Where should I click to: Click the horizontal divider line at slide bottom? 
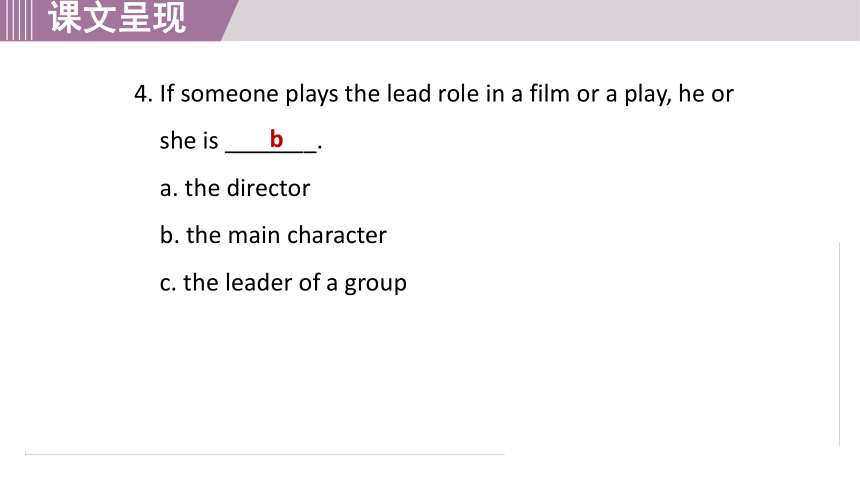click(x=264, y=454)
